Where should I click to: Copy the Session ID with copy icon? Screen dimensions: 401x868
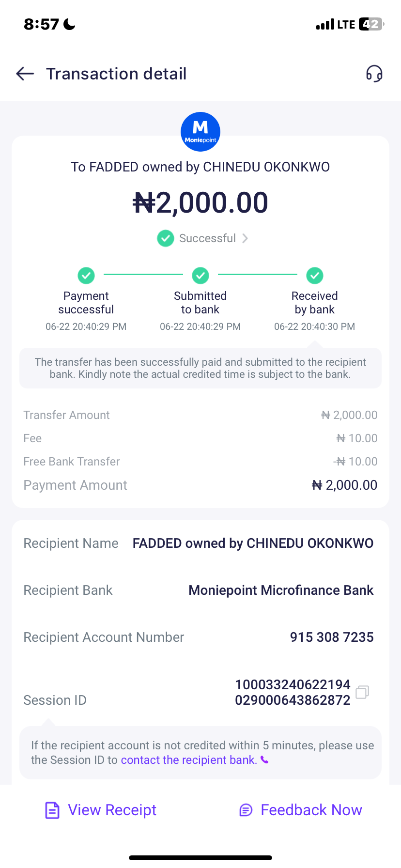[362, 692]
